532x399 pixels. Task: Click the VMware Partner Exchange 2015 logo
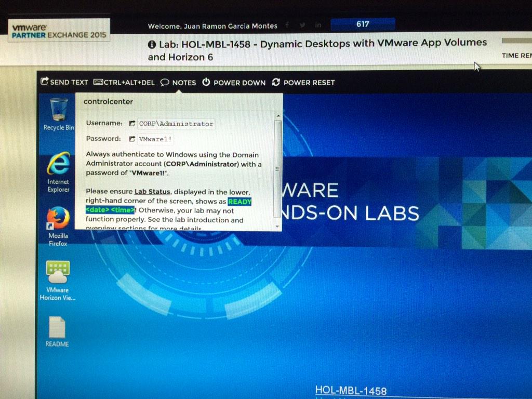(59, 31)
